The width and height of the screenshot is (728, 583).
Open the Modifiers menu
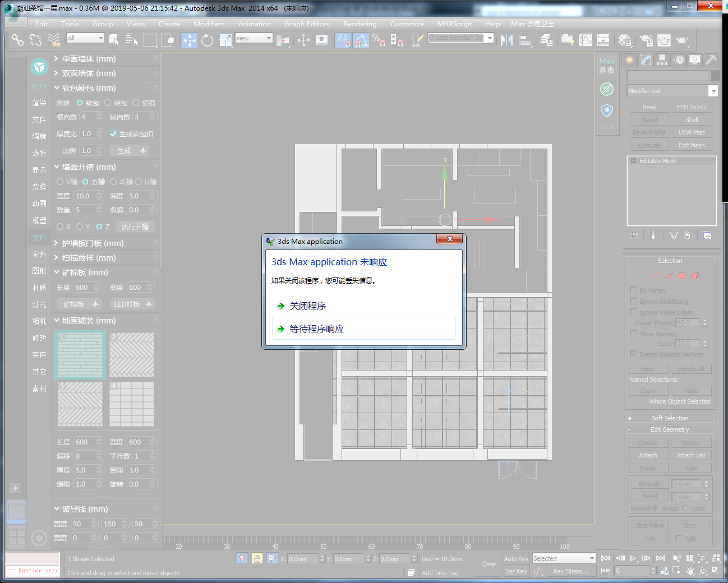pyautogui.click(x=209, y=24)
